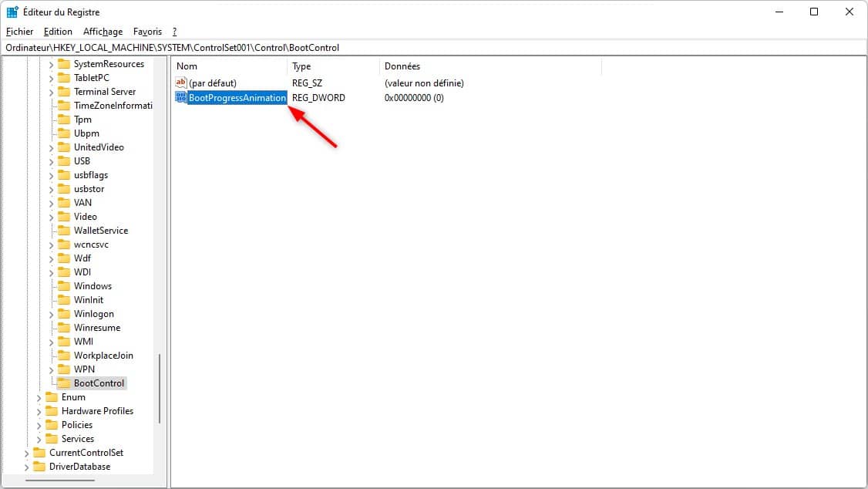The width and height of the screenshot is (868, 489).
Task: Expand the usbstor key
Action: click(51, 190)
